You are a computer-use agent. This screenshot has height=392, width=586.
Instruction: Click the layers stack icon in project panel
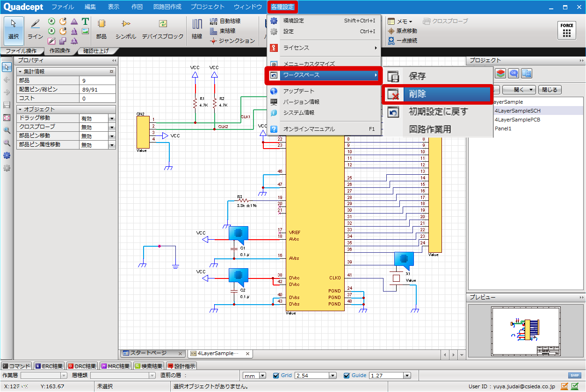click(501, 73)
